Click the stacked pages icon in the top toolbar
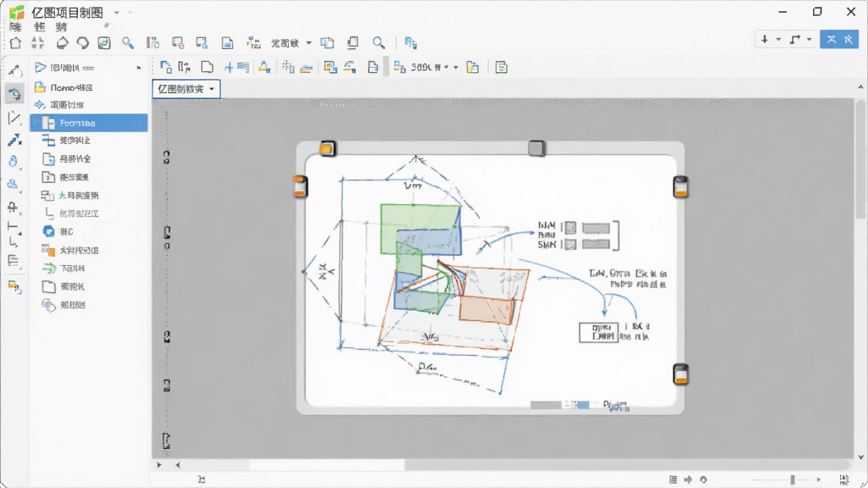Image resolution: width=868 pixels, height=488 pixels. [352, 42]
